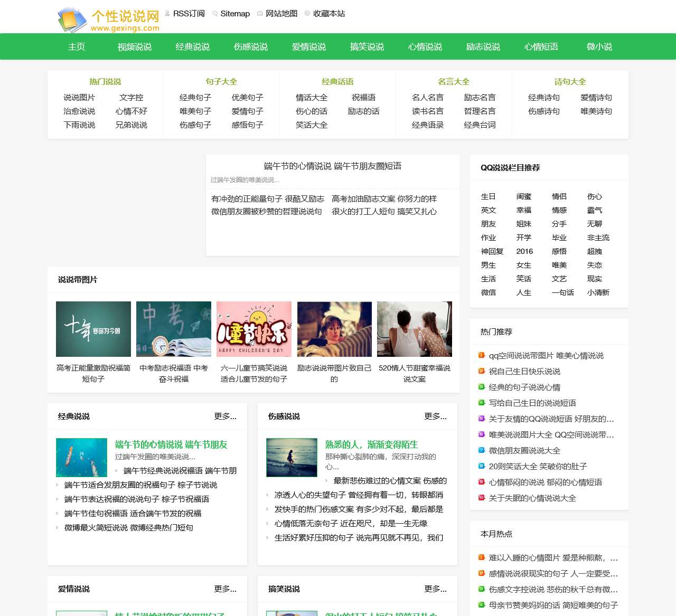Viewport: 676px width, 616px height.
Task: Open the 熟悉的人 beach thumbnail
Action: pyautogui.click(x=292, y=458)
